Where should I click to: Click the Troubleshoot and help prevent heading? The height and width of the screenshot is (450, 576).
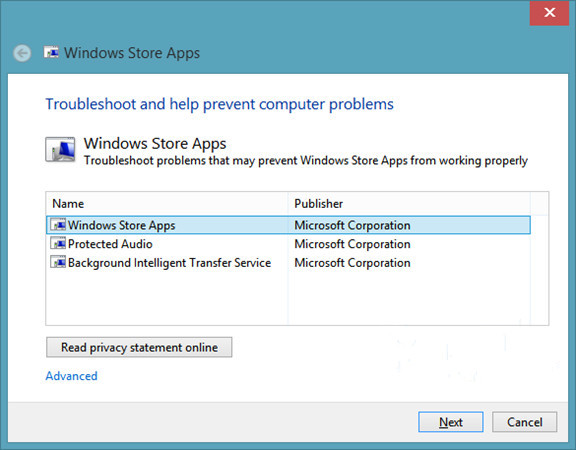click(x=219, y=104)
